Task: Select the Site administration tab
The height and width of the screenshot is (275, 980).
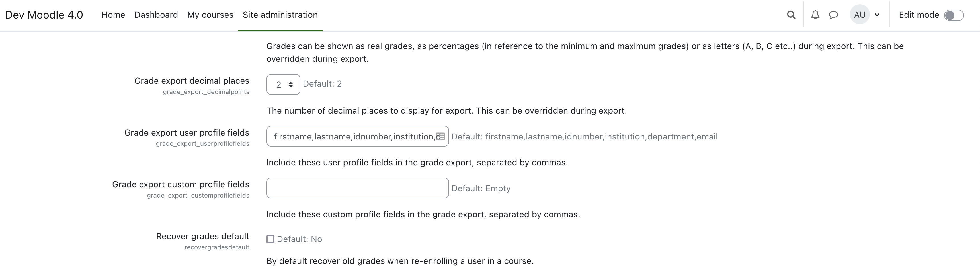Action: coord(280,15)
